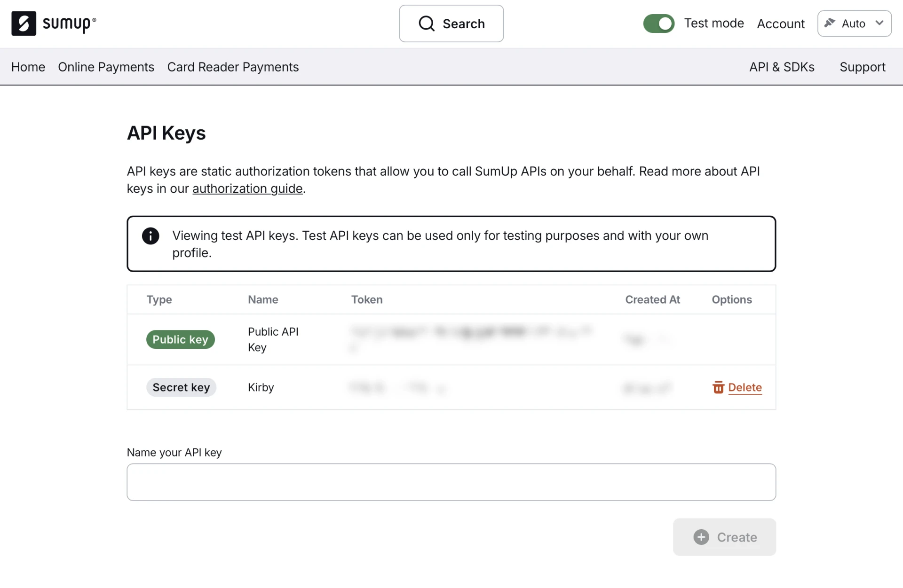Image resolution: width=903 pixels, height=588 pixels.
Task: Focus the Name your API key field
Action: (x=451, y=482)
